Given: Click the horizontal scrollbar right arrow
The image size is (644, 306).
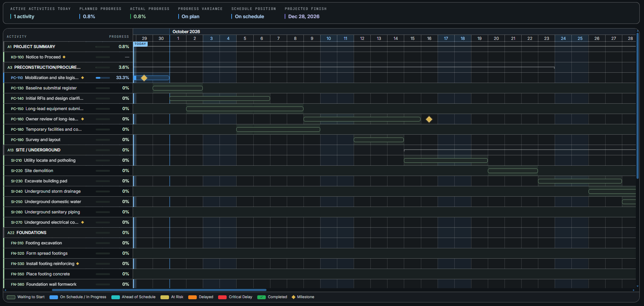Looking at the screenshot, I should (x=634, y=290).
